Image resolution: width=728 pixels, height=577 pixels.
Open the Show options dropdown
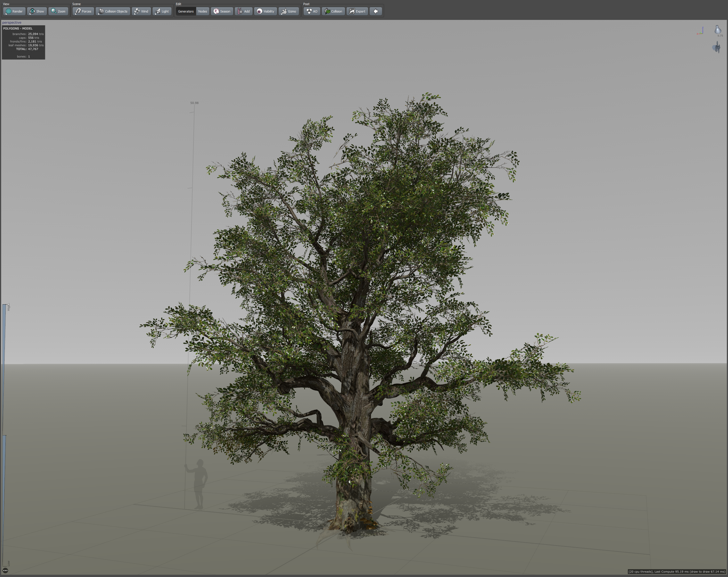point(37,11)
